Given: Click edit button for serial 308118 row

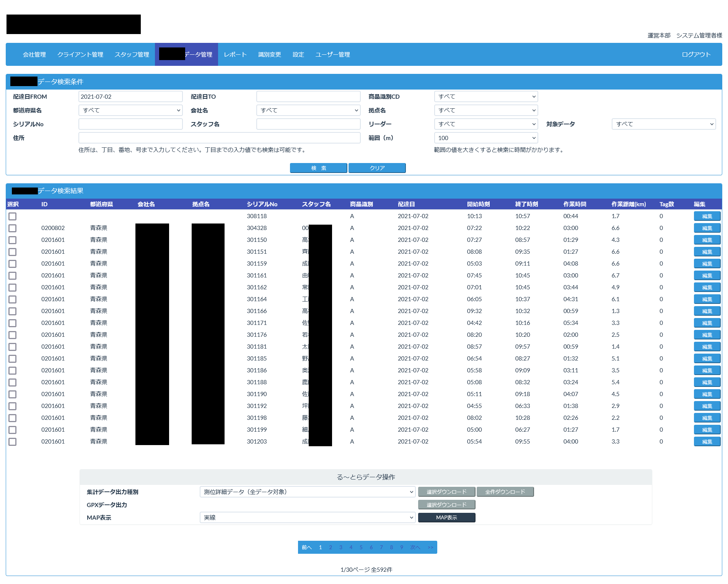Looking at the screenshot, I should [x=707, y=216].
